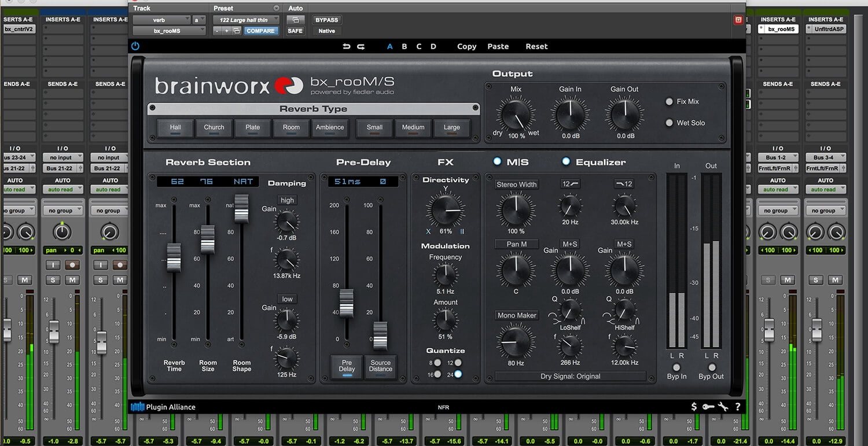
Task: Select Quantize 16 radio button
Action: [437, 374]
